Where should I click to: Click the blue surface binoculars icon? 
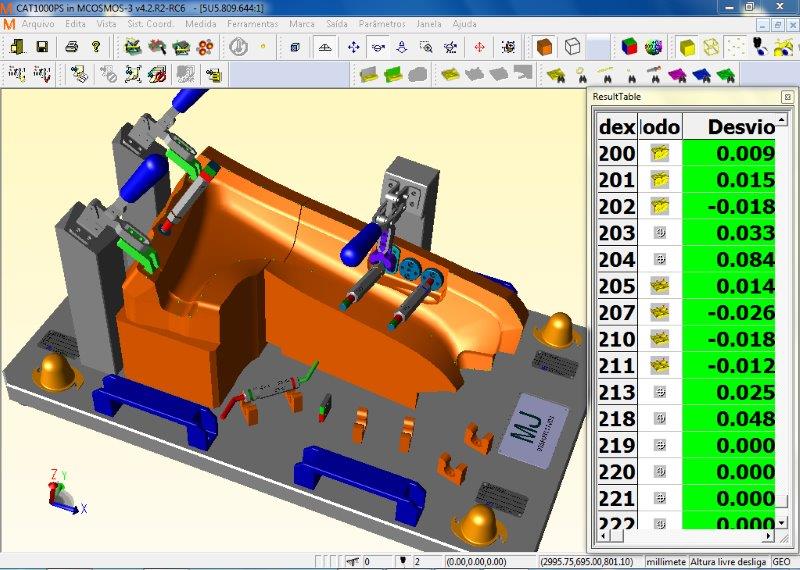click(702, 76)
